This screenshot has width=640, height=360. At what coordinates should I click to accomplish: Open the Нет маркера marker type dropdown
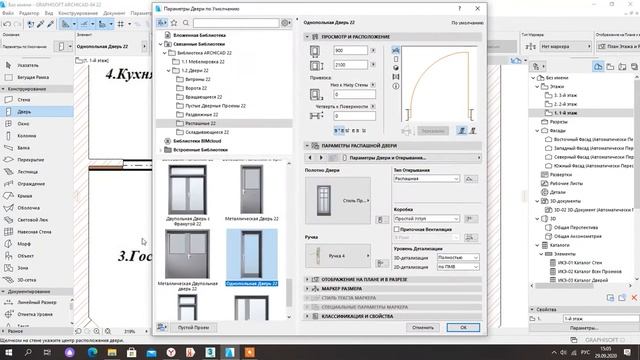point(566,47)
